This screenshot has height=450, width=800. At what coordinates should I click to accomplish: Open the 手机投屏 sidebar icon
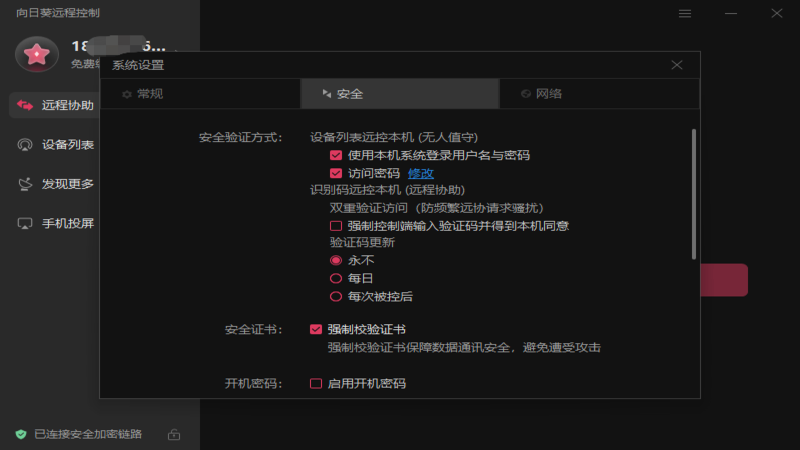(x=26, y=223)
